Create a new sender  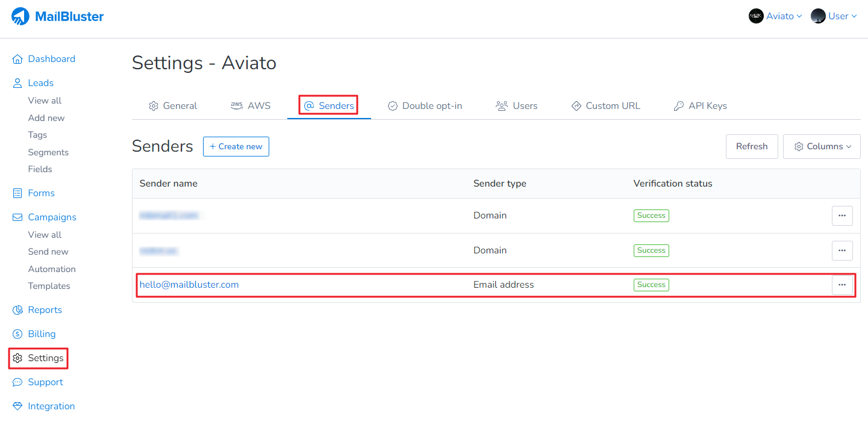(236, 146)
